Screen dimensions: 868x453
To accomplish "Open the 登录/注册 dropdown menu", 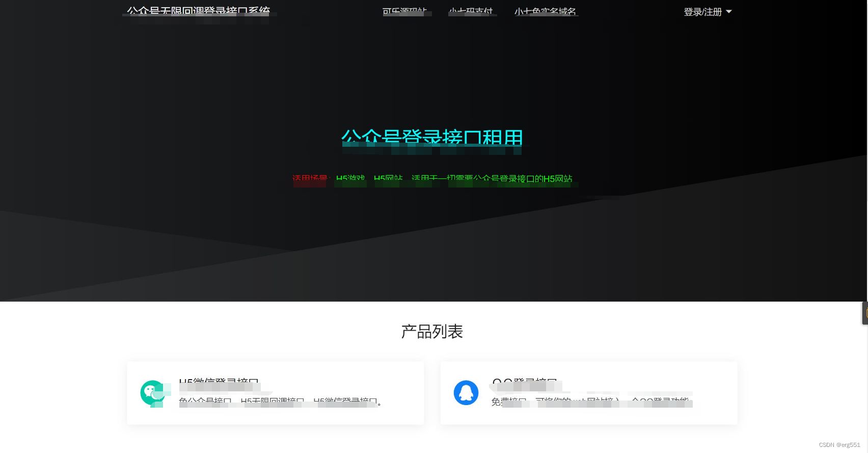I will [707, 12].
